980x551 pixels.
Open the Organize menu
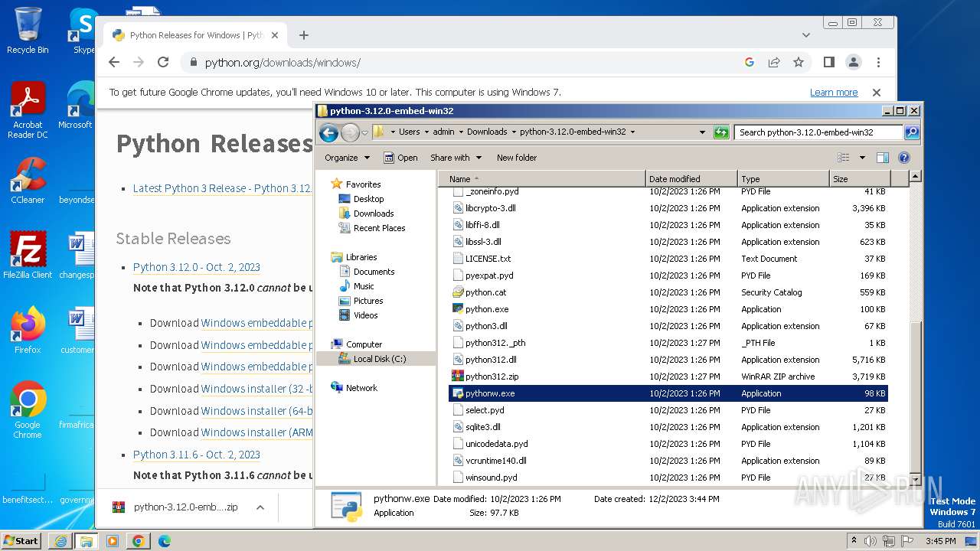click(x=347, y=158)
